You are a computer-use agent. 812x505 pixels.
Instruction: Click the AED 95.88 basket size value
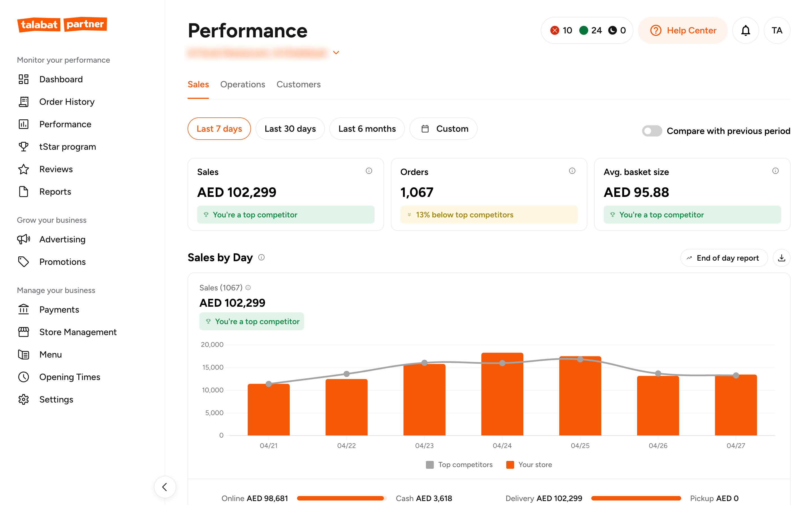pos(636,192)
